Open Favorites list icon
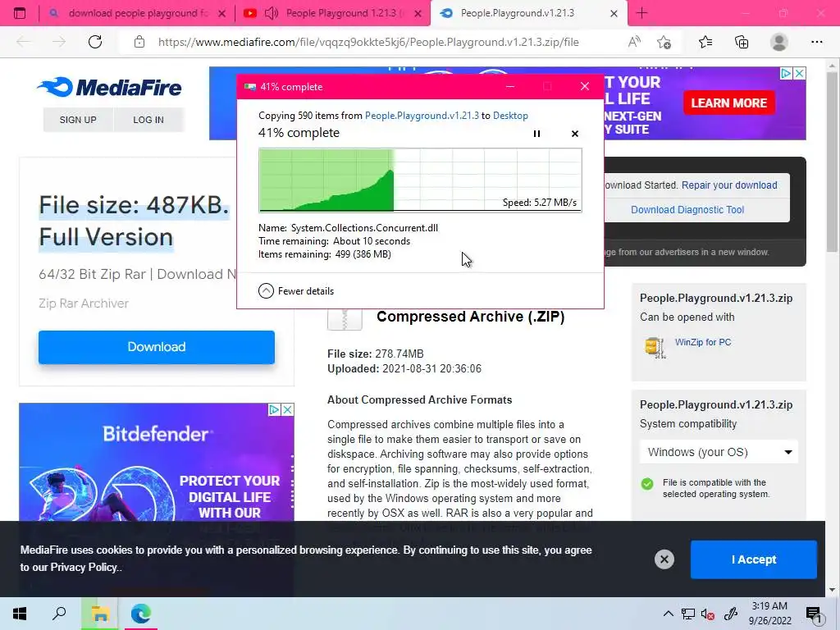The image size is (840, 630). (705, 42)
